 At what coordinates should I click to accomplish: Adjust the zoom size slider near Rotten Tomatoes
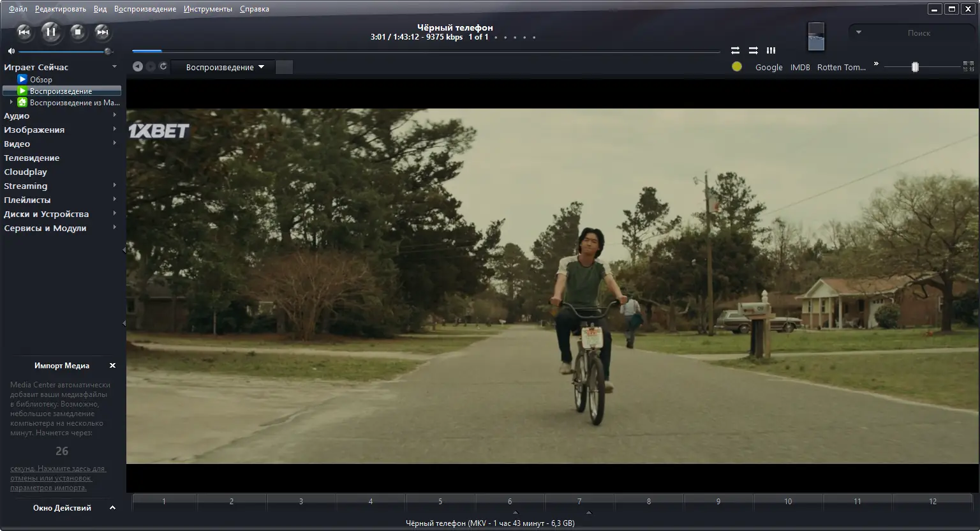[921, 67]
